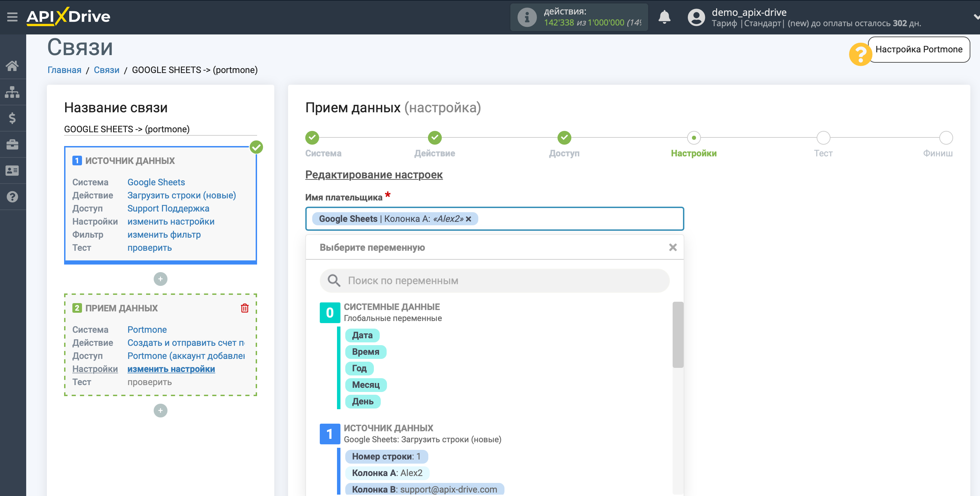
Task: Select the Время variable
Action: coord(366,352)
